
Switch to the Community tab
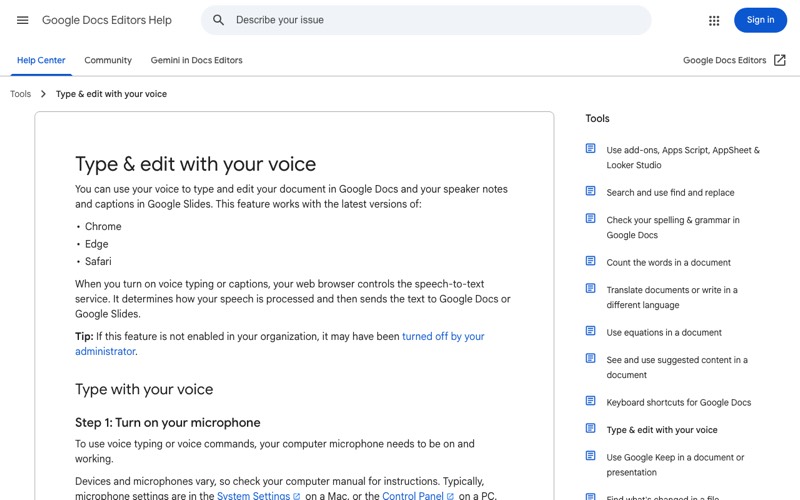[108, 60]
